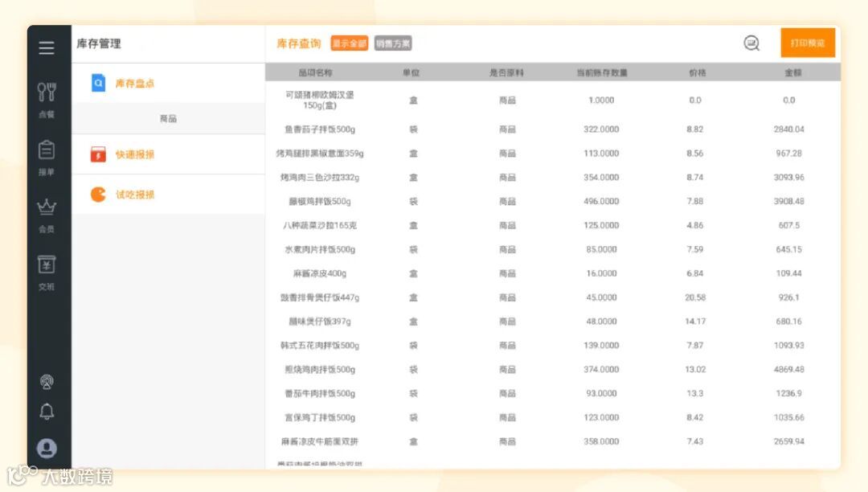Click the 销售方案 button
The height and width of the screenshot is (492, 868).
(393, 43)
